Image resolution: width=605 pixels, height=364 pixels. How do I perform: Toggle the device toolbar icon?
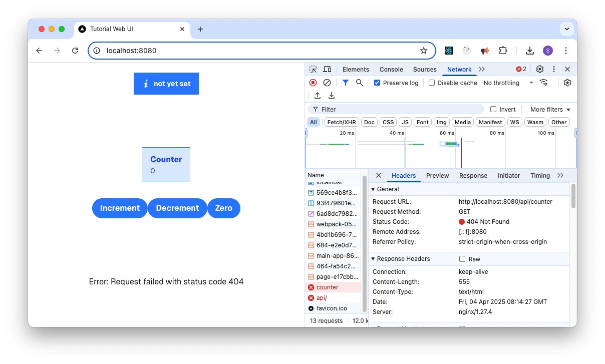click(327, 69)
